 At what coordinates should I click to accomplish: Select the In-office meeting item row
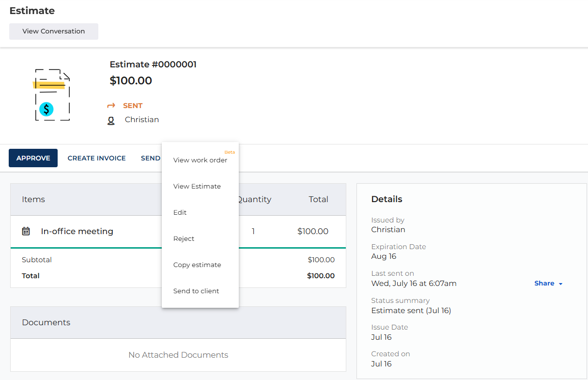click(x=77, y=232)
